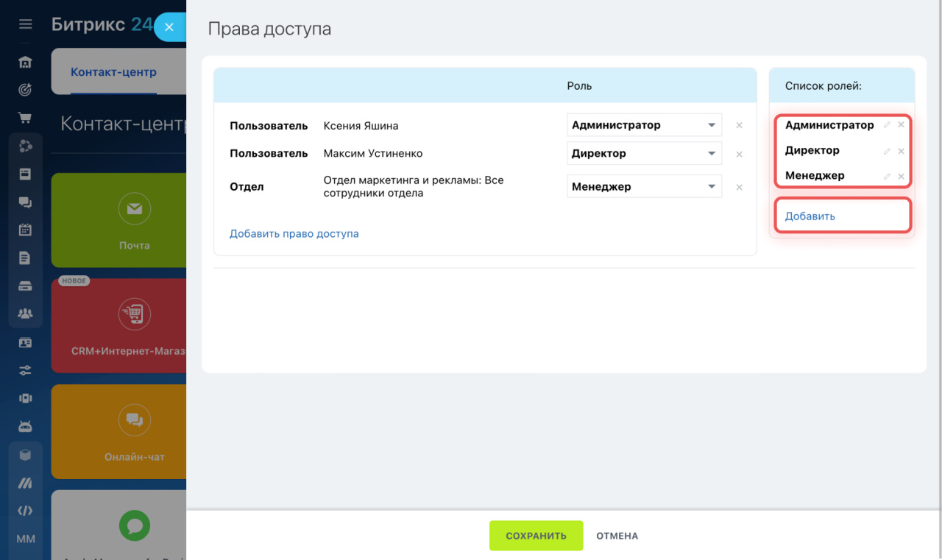The width and height of the screenshot is (942, 560).
Task: Open role dropdown showing Менеджер
Action: (644, 186)
